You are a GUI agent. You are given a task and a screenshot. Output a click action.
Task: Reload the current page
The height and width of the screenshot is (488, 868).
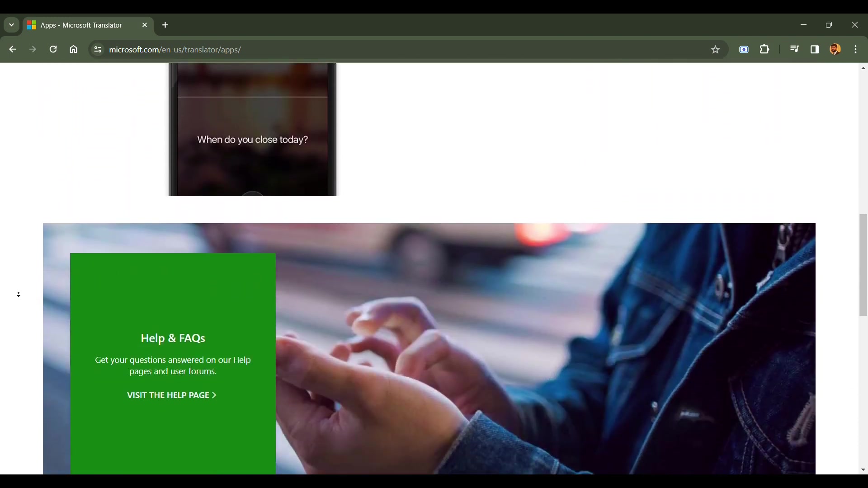click(x=53, y=49)
